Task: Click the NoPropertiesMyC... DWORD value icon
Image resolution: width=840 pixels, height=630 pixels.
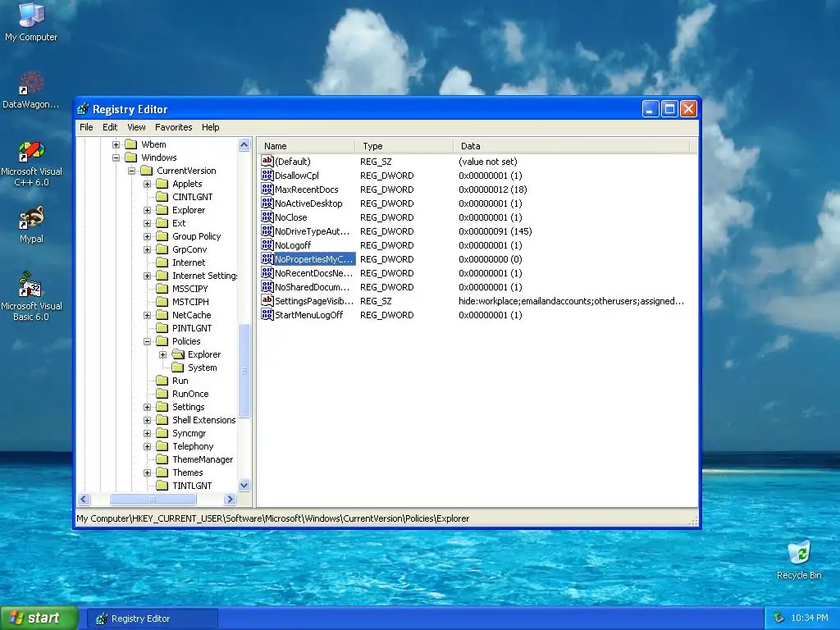Action: click(x=267, y=258)
